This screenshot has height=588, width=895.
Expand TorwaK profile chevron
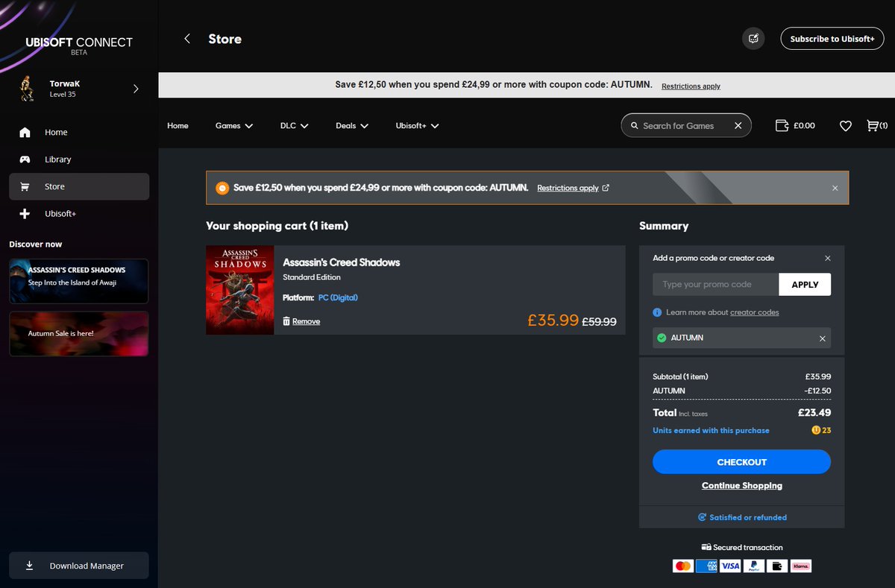click(136, 89)
